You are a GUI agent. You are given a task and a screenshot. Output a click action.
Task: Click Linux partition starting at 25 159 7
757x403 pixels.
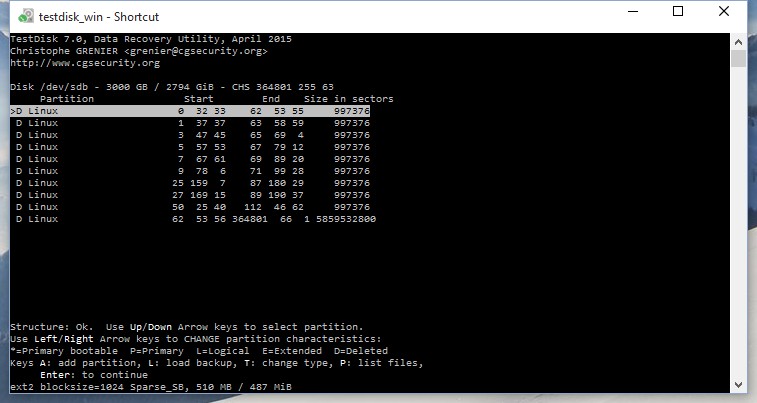point(190,183)
